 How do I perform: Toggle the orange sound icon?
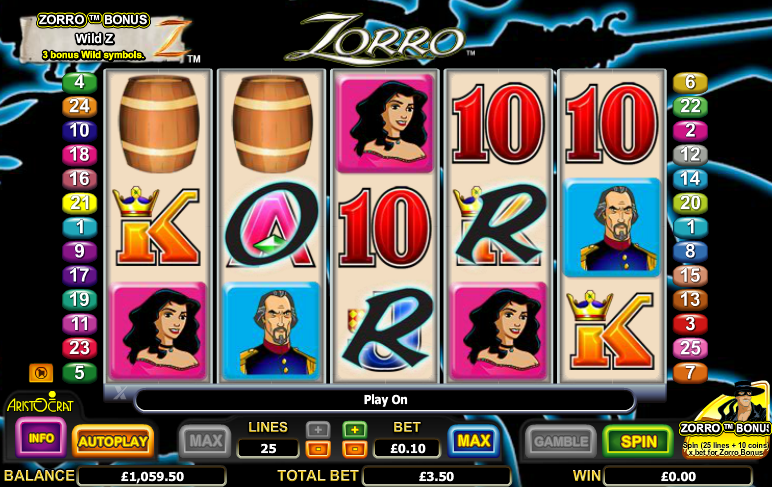tap(41, 373)
